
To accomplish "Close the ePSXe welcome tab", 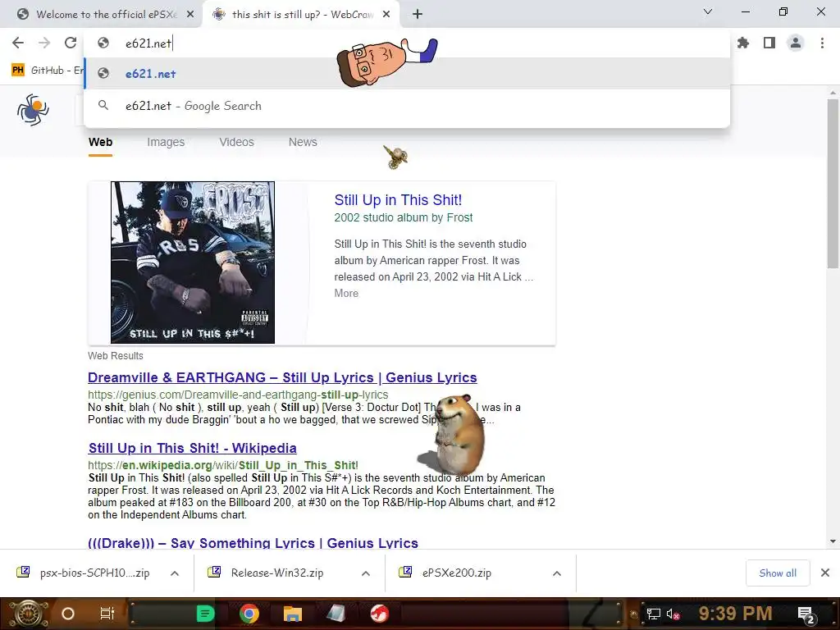I will tap(190, 15).
